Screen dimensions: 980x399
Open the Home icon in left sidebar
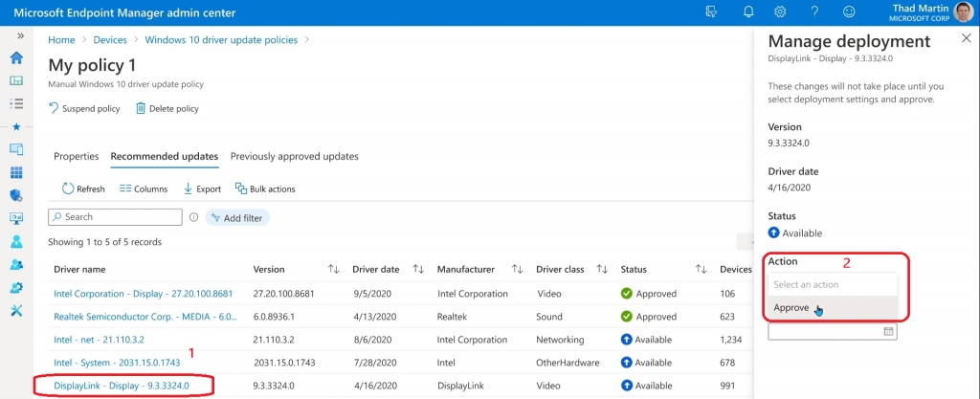pyautogui.click(x=17, y=58)
